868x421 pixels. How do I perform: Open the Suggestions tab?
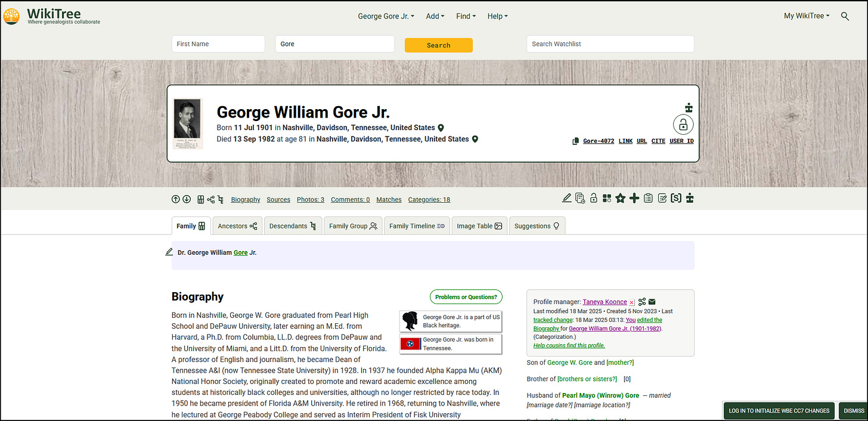point(537,226)
